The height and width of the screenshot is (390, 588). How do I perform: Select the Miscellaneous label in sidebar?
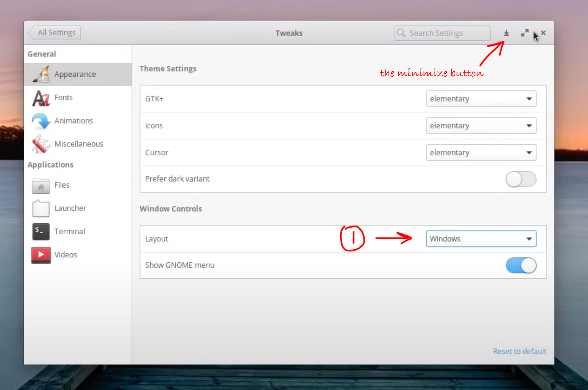pyautogui.click(x=79, y=144)
